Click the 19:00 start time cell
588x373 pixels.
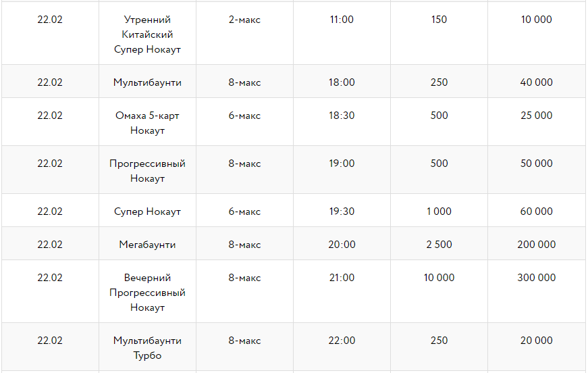(x=342, y=164)
